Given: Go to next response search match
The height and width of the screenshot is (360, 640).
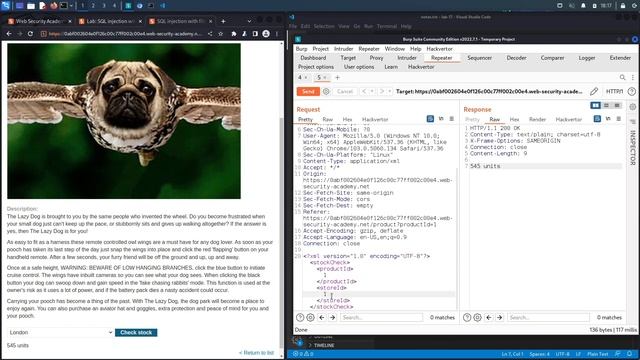Looking at the screenshot, I should [500, 317].
